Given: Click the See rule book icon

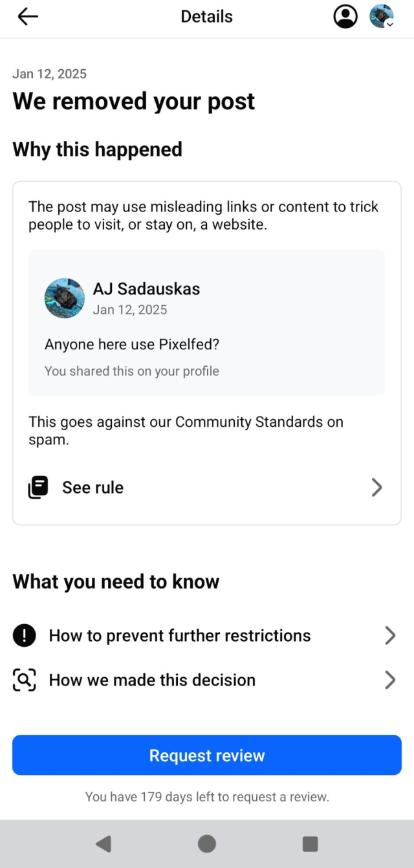Looking at the screenshot, I should (38, 487).
